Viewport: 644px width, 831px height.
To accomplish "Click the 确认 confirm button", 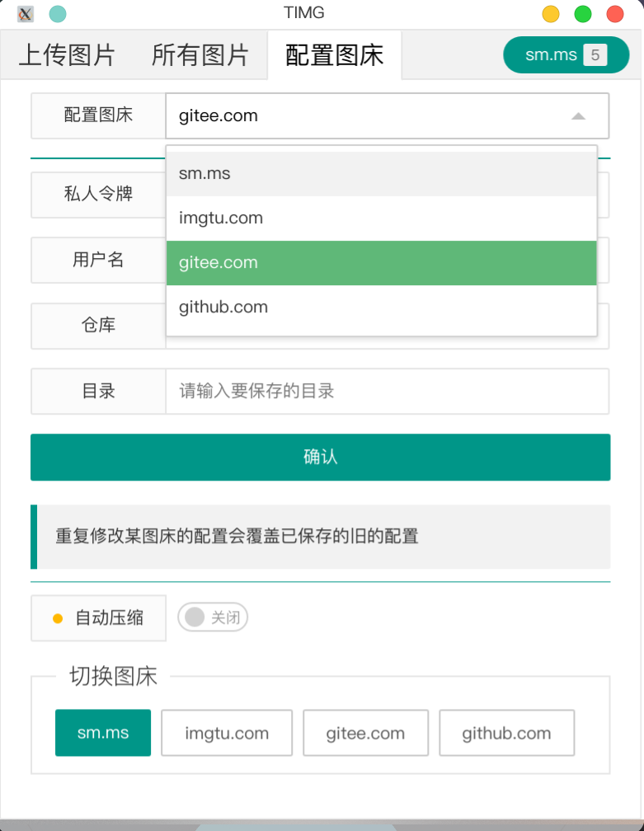I will point(320,458).
